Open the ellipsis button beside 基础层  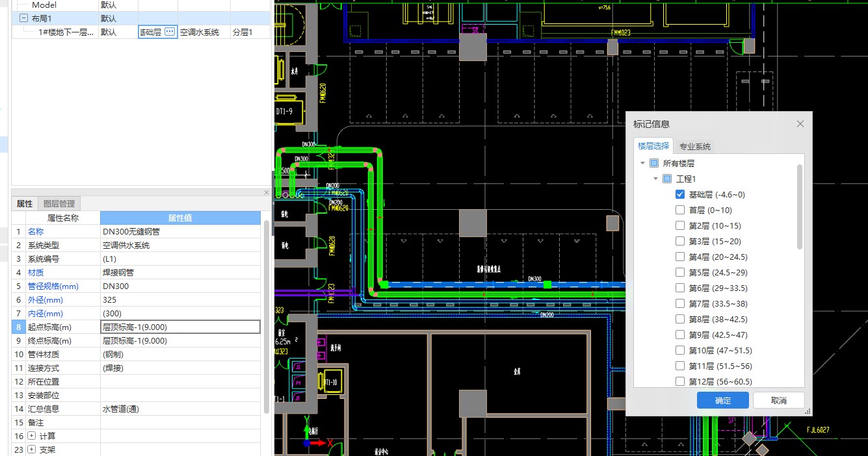[170, 32]
